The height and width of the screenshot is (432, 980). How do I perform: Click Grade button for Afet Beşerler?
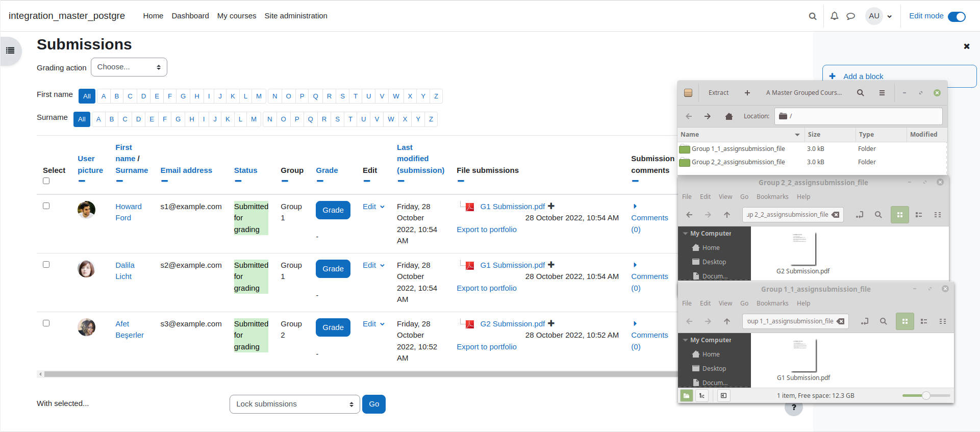click(333, 327)
